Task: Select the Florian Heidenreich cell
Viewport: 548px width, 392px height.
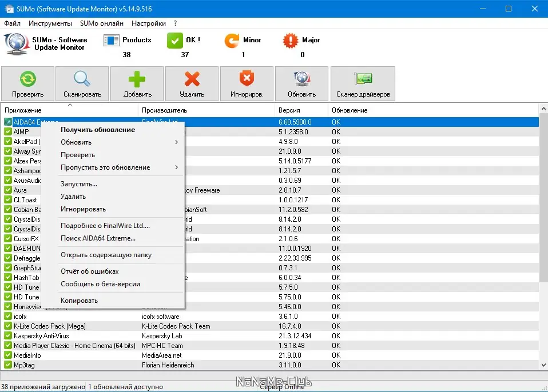Action: (168, 365)
